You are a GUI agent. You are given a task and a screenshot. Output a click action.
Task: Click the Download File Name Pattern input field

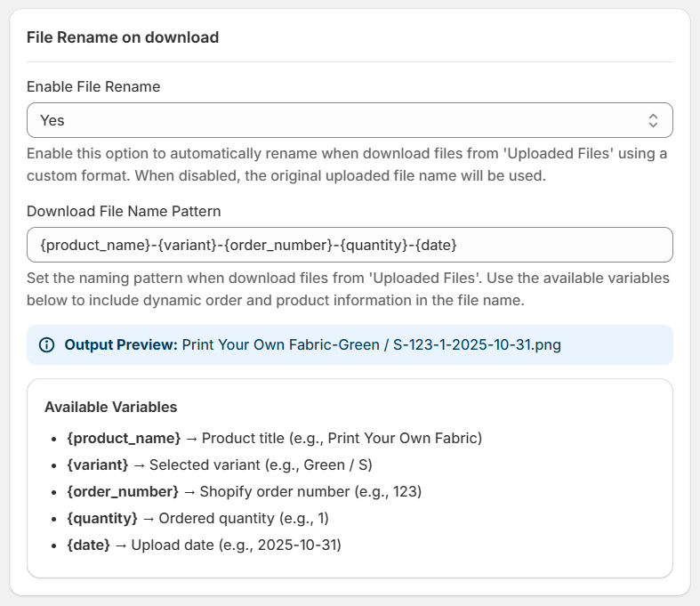tap(349, 244)
